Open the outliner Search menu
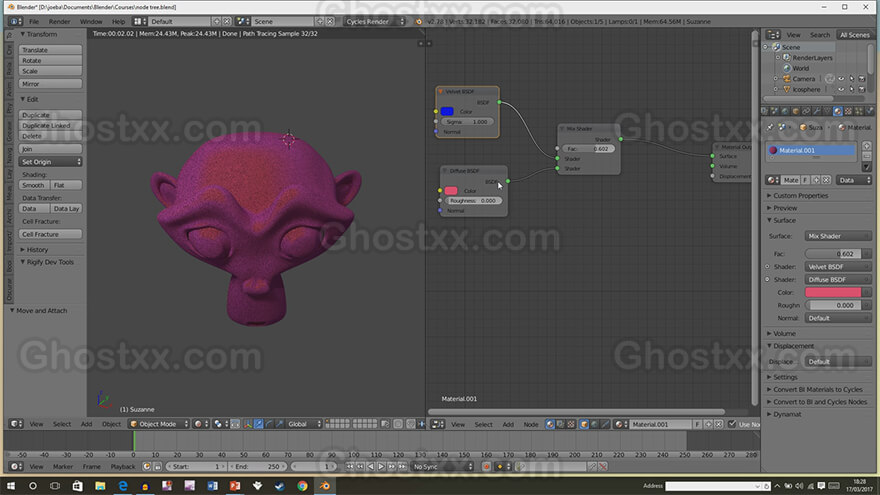The width and height of the screenshot is (880, 495). point(820,35)
